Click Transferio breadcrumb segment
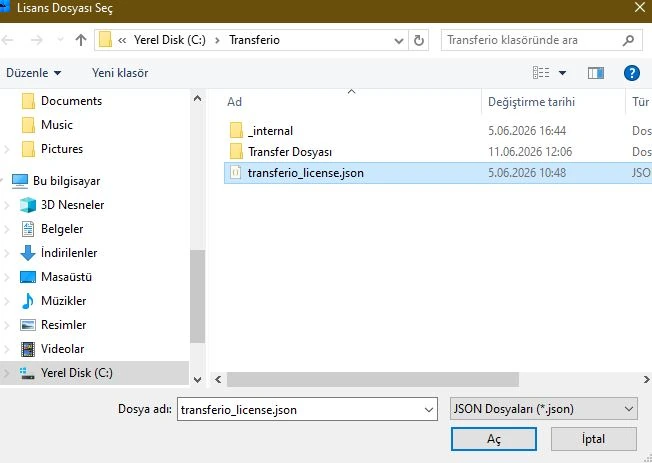652x463 pixels. tap(254, 40)
